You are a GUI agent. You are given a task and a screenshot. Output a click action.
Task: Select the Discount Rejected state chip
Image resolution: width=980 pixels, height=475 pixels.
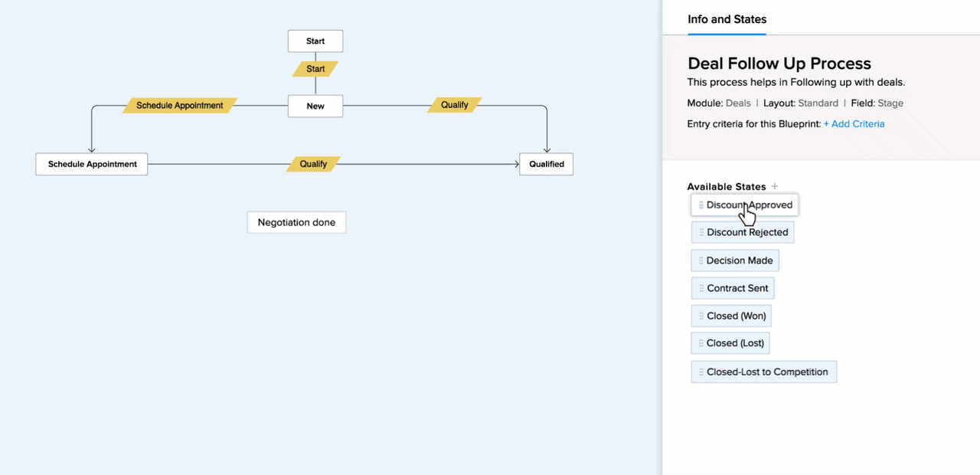point(743,233)
